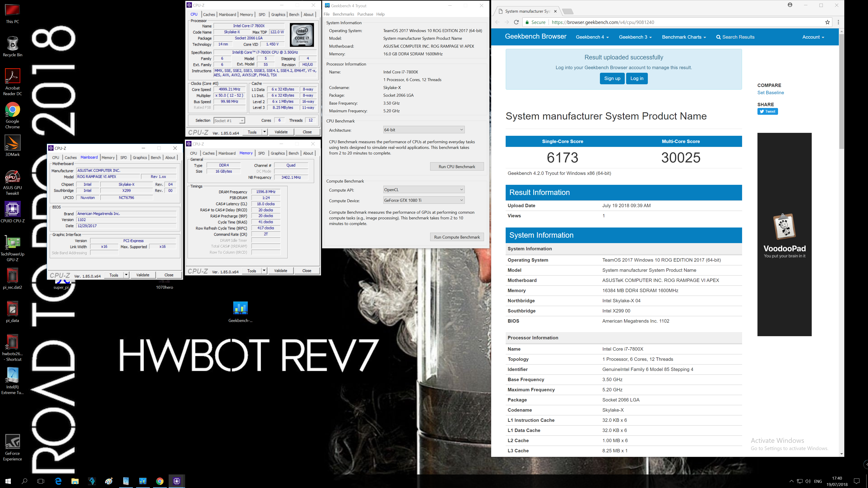
Task: Open Chrome three-dot menu
Action: coord(838,22)
